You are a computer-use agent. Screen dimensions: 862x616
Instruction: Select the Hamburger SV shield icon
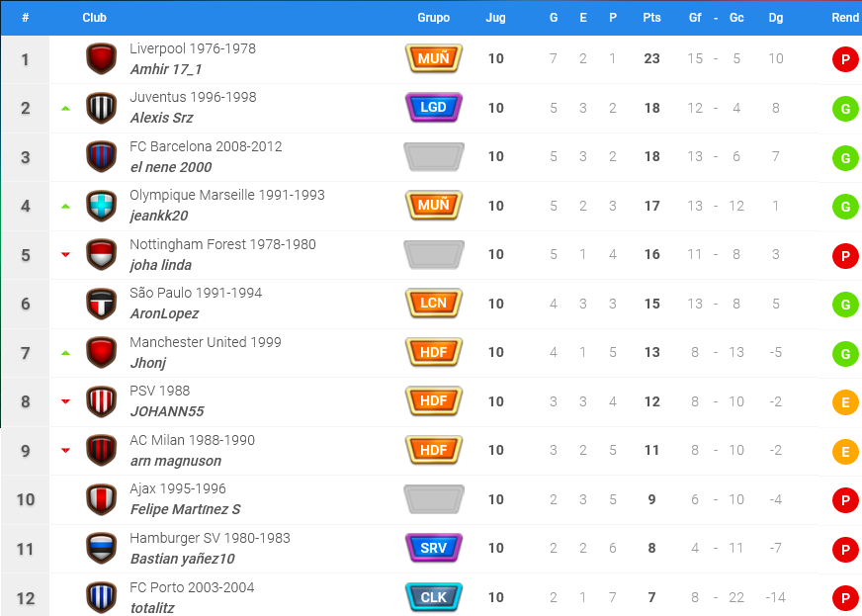coord(102,549)
